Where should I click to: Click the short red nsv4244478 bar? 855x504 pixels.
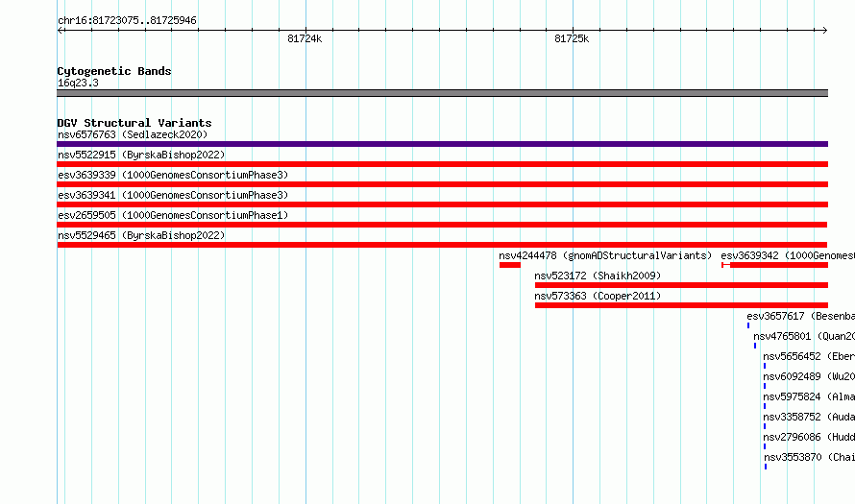click(x=510, y=265)
